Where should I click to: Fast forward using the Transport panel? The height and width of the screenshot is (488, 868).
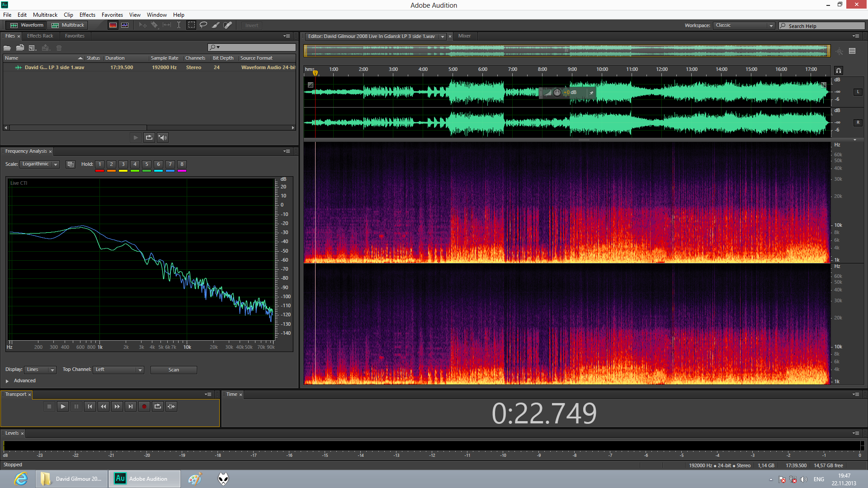117,407
